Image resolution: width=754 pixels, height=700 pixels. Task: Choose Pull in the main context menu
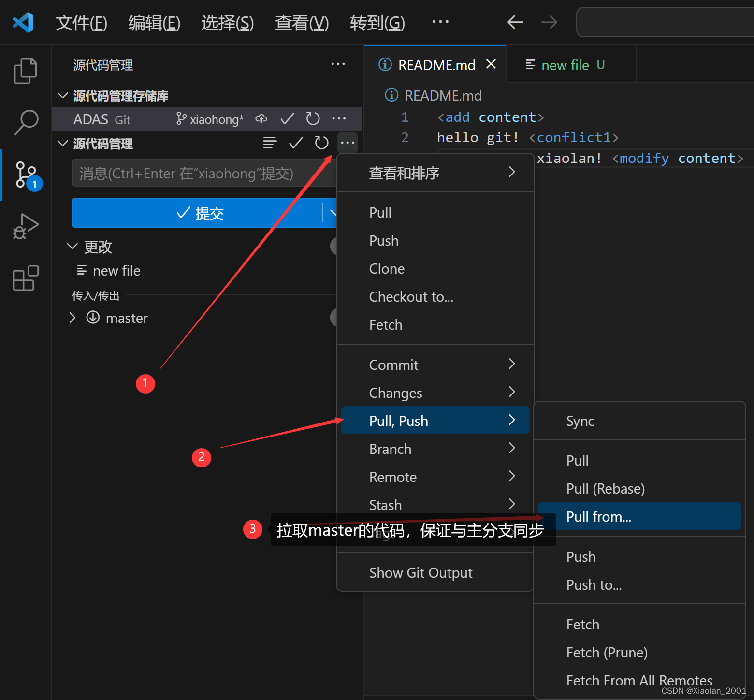[435, 212]
